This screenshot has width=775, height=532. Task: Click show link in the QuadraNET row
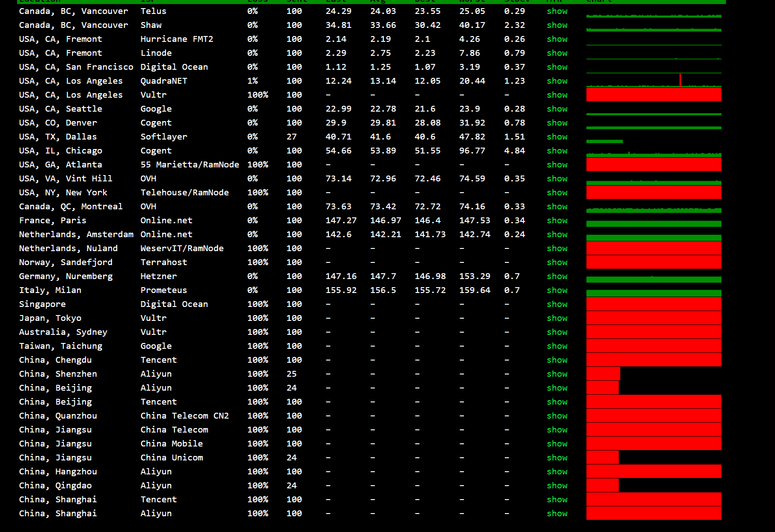[557, 81]
